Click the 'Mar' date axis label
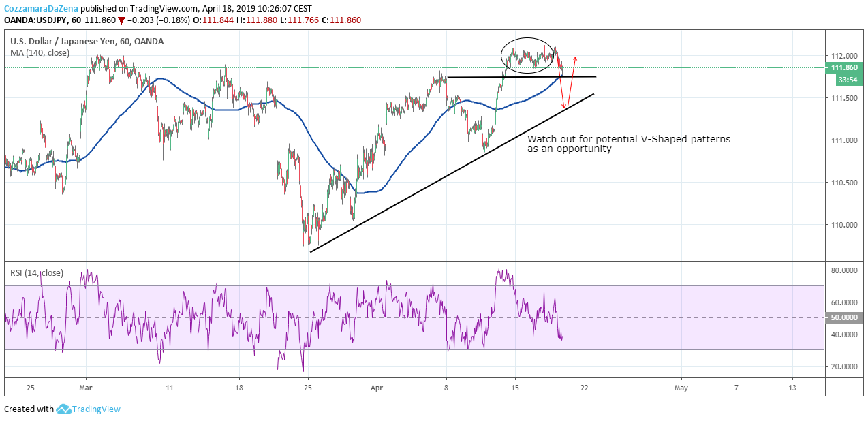This screenshot has height=421, width=868. tap(87, 387)
